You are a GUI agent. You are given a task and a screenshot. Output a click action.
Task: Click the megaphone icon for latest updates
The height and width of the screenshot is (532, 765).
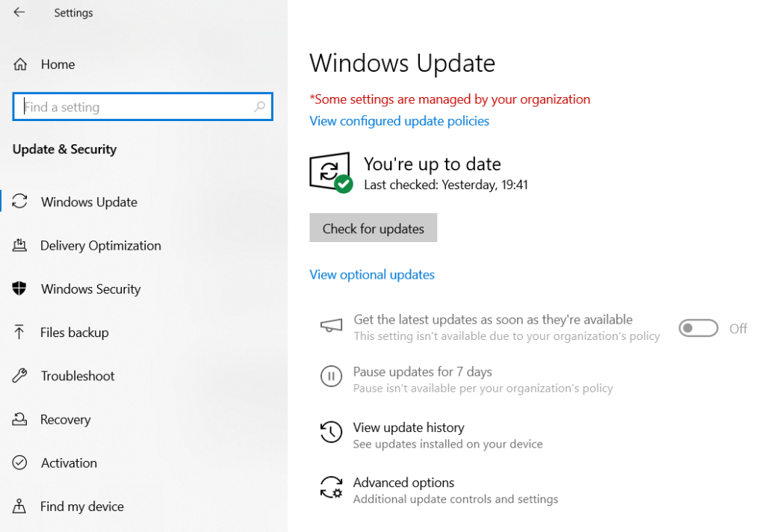[x=331, y=326]
